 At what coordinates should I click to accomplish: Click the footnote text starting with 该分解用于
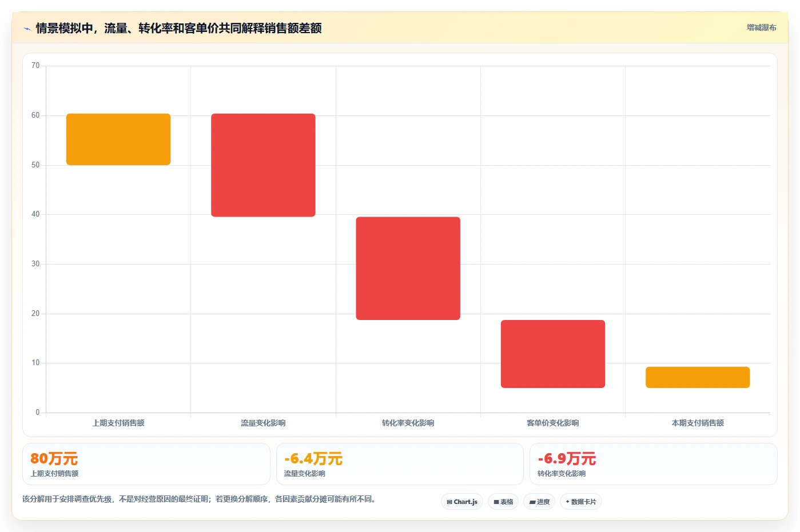coord(200,499)
